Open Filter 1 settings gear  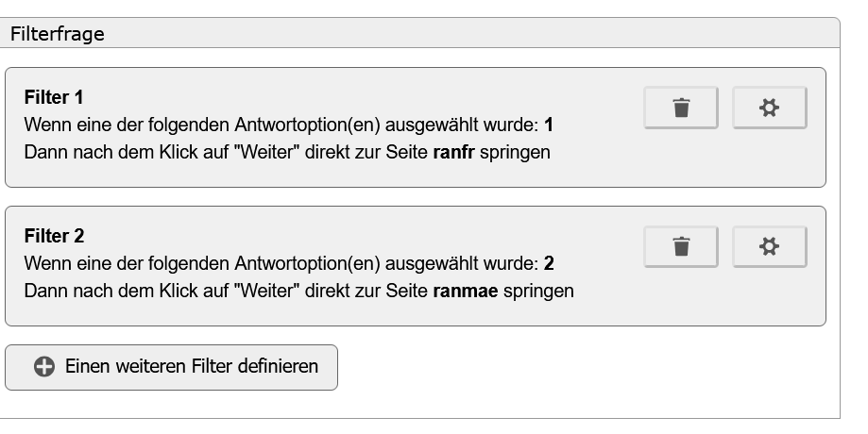[769, 108]
